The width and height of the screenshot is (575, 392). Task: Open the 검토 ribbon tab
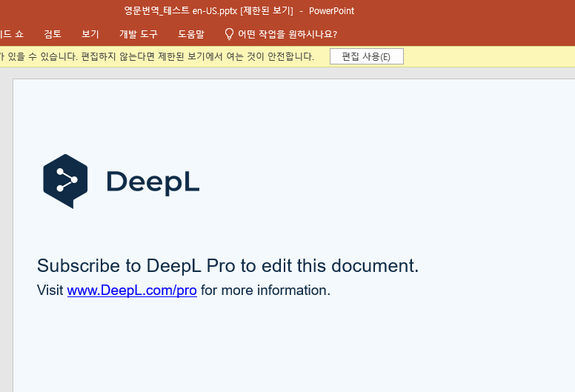(53, 34)
